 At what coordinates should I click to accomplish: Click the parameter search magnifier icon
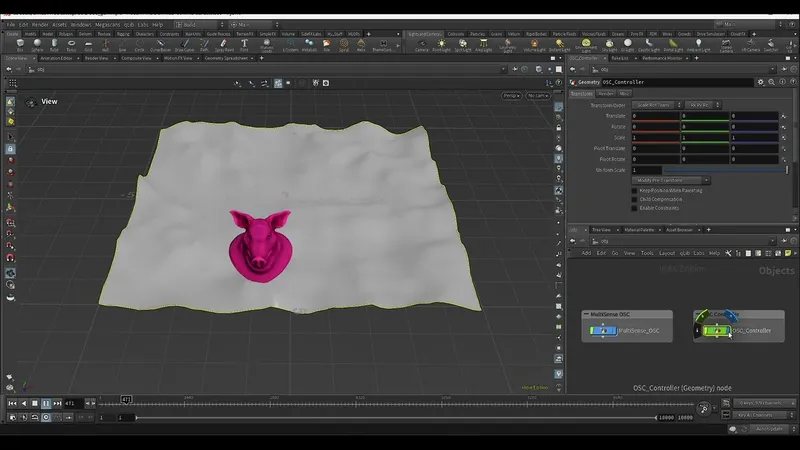pos(771,82)
